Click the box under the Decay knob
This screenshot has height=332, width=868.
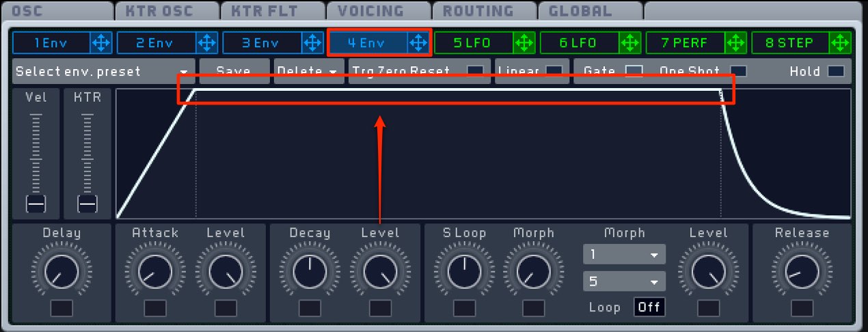click(310, 308)
